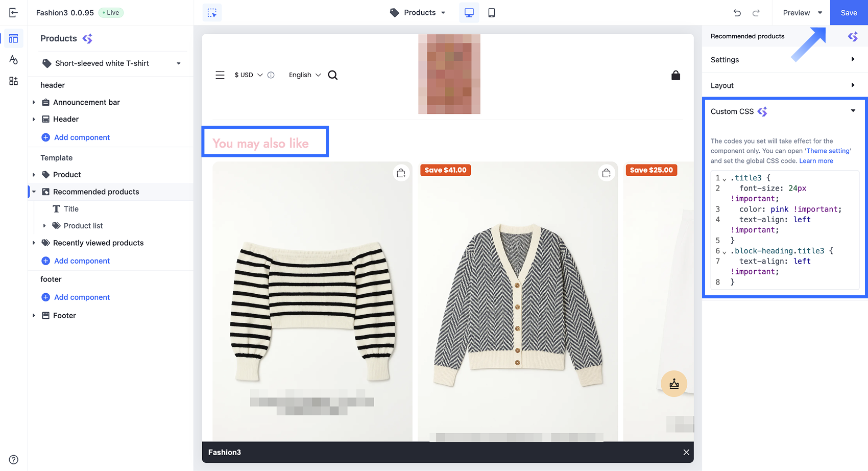Select the Title block in tree
Screen dimensions: 868x471
[71, 209]
